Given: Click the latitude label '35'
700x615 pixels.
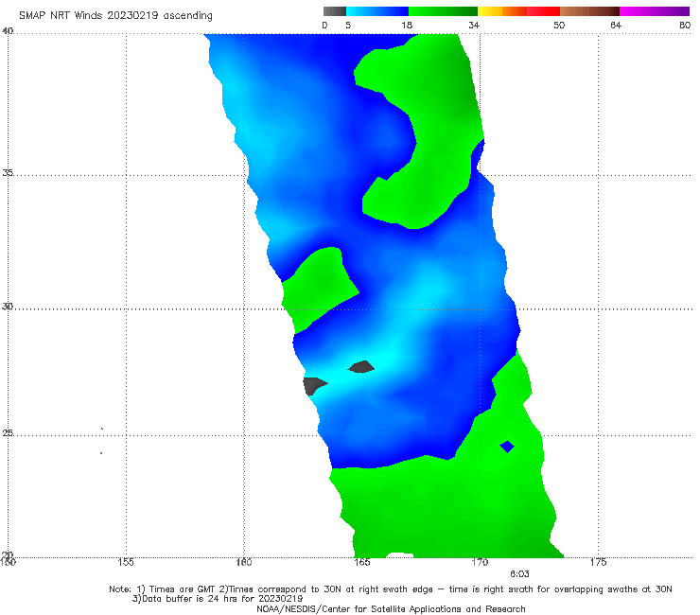Looking at the screenshot, I should 8,172.
